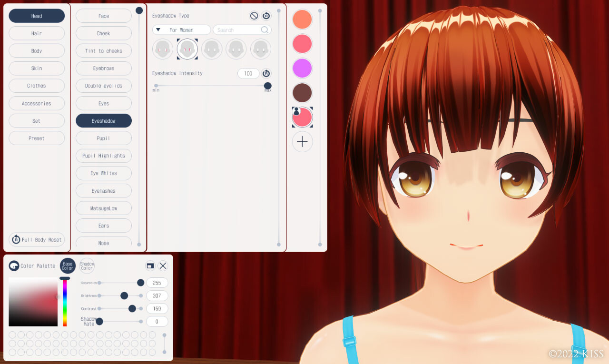Reset Eyeshadow Intensity using its reset icon

click(x=266, y=73)
